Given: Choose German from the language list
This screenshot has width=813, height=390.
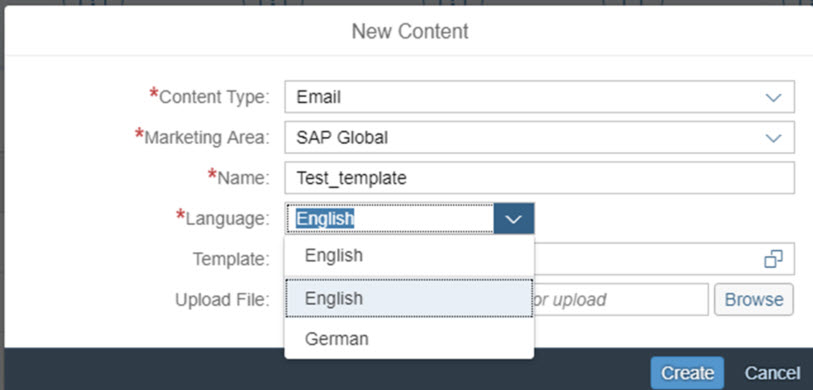Looking at the screenshot, I should 409,339.
